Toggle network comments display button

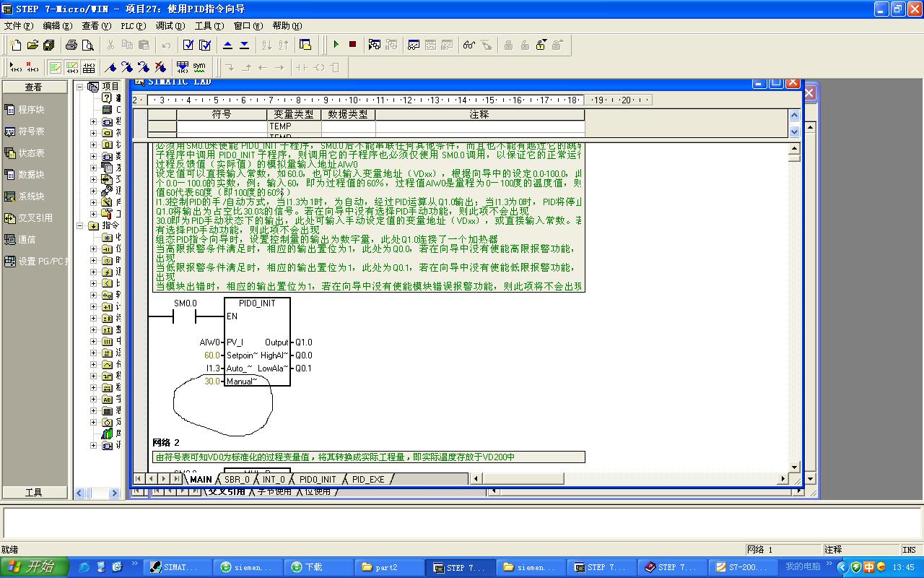click(x=72, y=67)
